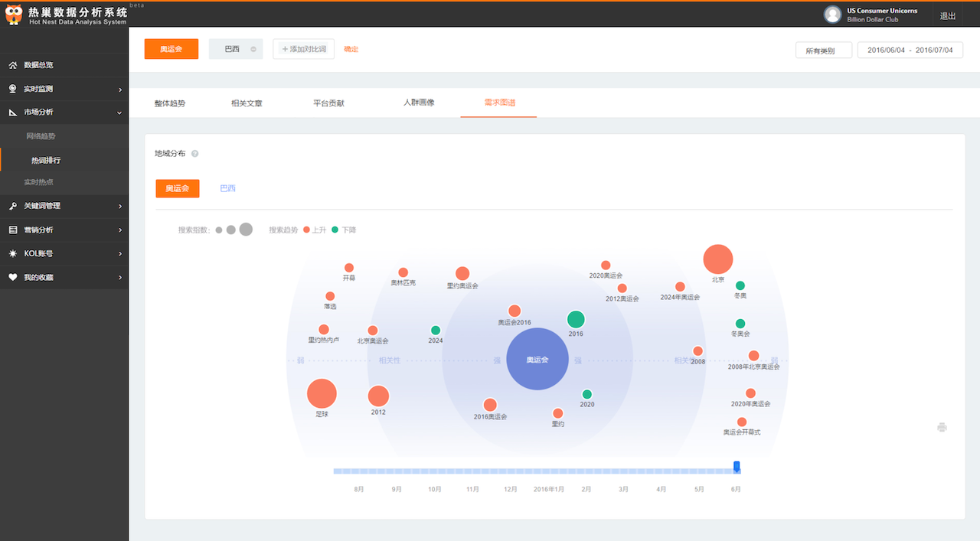Viewport: 980px width, 541px height.
Task: Open the 相关文章 tab
Action: coord(247,103)
